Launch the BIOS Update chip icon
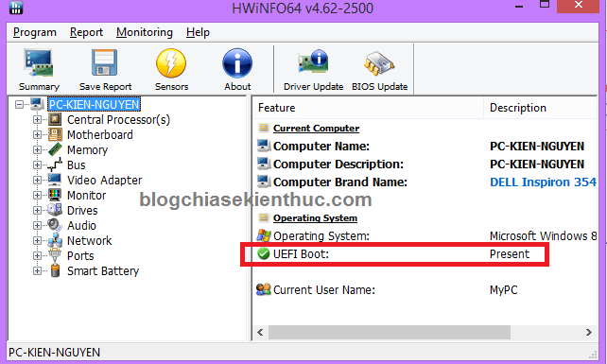607x364 pixels. [379, 63]
